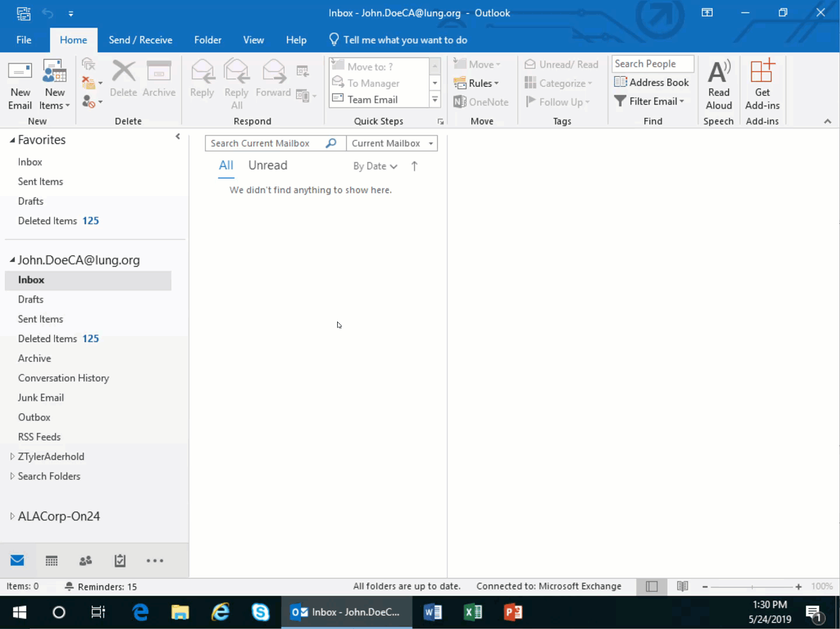Viewport: 840px width, 629px height.
Task: Open Drafts under Favorites
Action: (30, 201)
